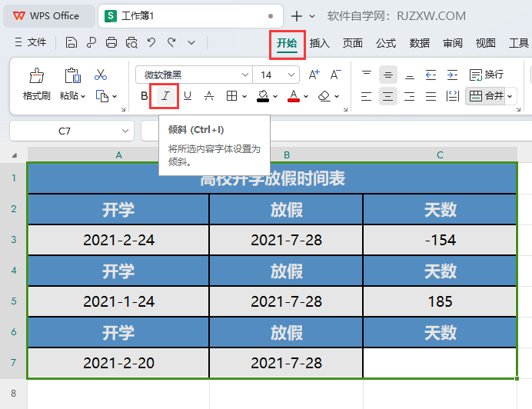
Task: Switch to the 插入 Insert tab
Action: 319,43
